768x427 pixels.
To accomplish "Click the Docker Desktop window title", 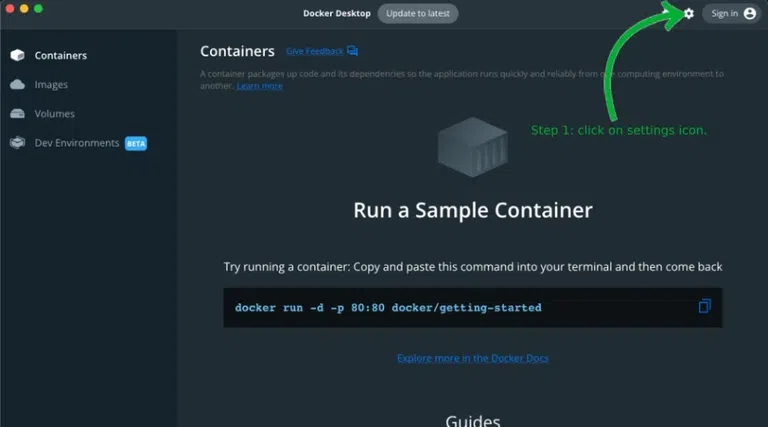I will 336,14.
